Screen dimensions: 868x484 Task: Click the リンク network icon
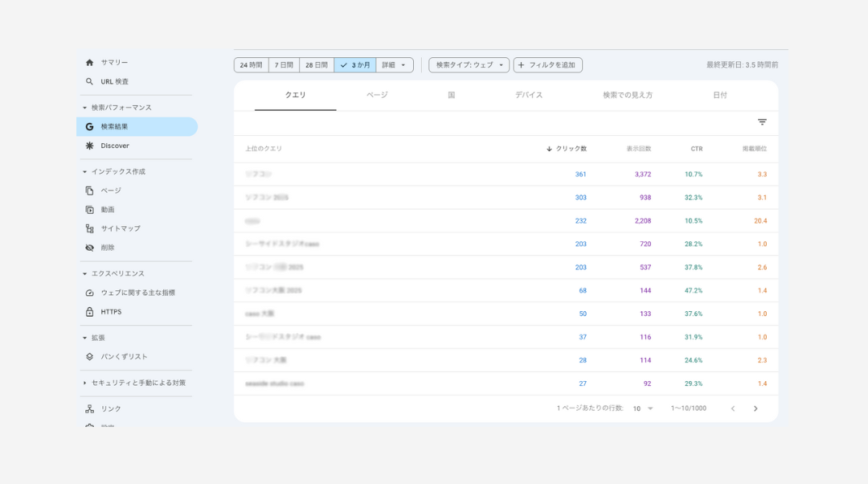pos(90,408)
